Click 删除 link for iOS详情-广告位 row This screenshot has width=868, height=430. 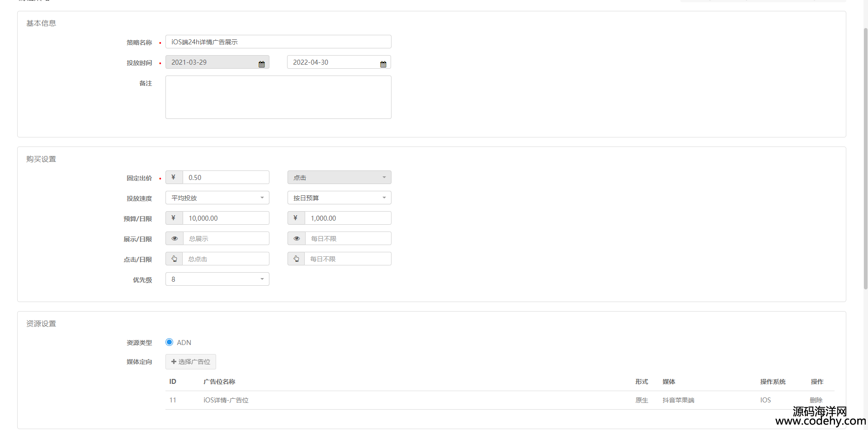[816, 400]
